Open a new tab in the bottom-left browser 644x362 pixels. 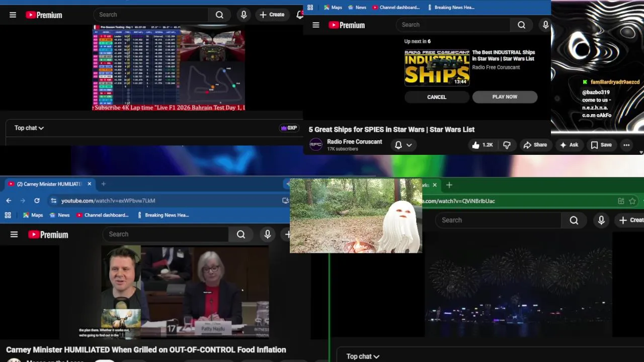[x=103, y=184]
